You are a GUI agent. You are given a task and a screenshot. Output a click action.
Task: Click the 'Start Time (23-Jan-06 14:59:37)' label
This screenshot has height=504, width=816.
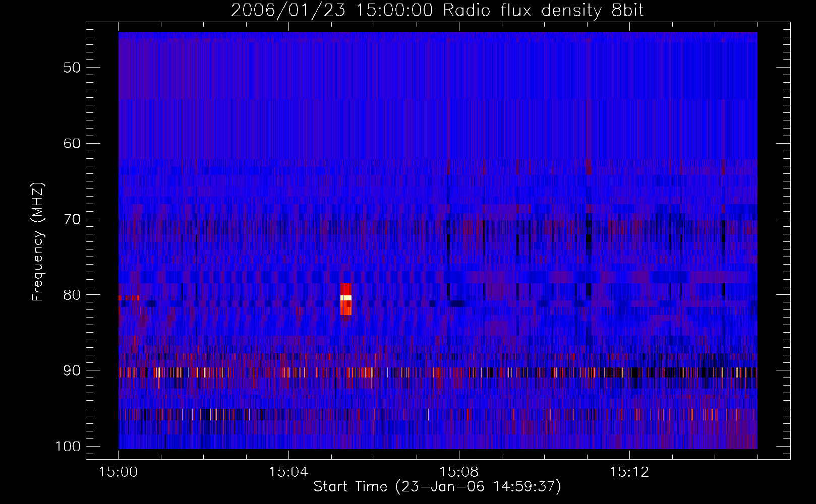tap(437, 487)
